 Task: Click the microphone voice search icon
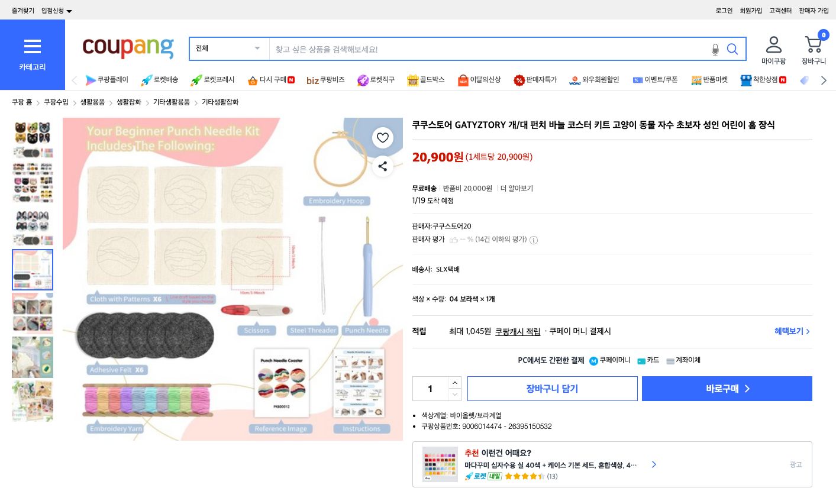(715, 50)
